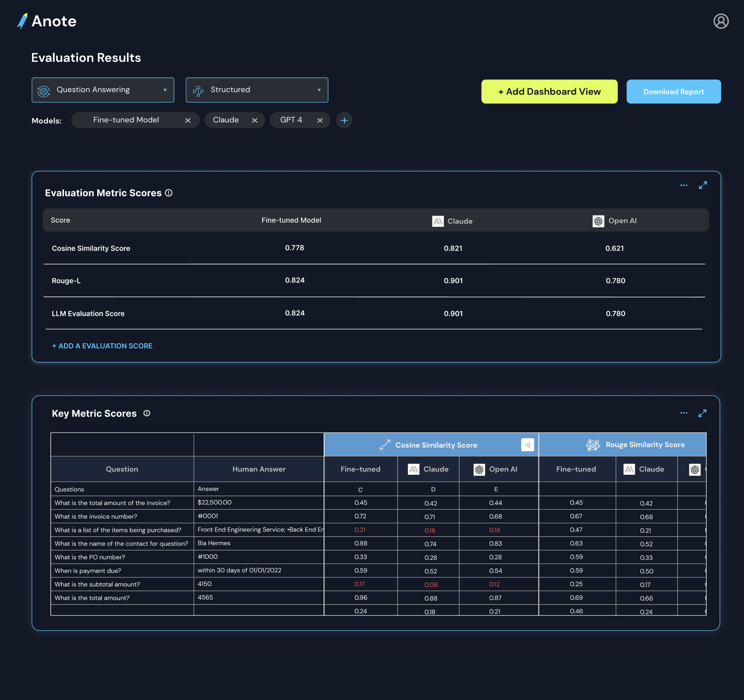Click Fine-tuned cosine value 0.96
Screen dimensions: 744x700
point(361,598)
